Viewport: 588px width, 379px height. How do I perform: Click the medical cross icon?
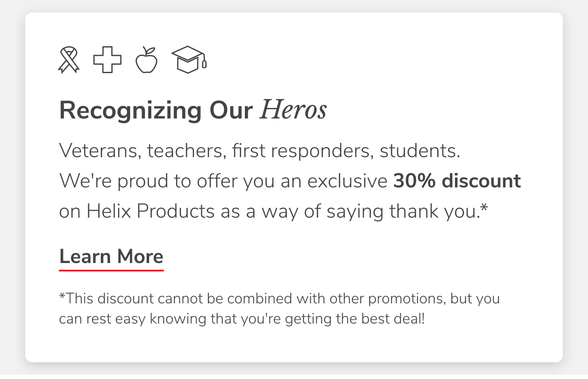[107, 59]
